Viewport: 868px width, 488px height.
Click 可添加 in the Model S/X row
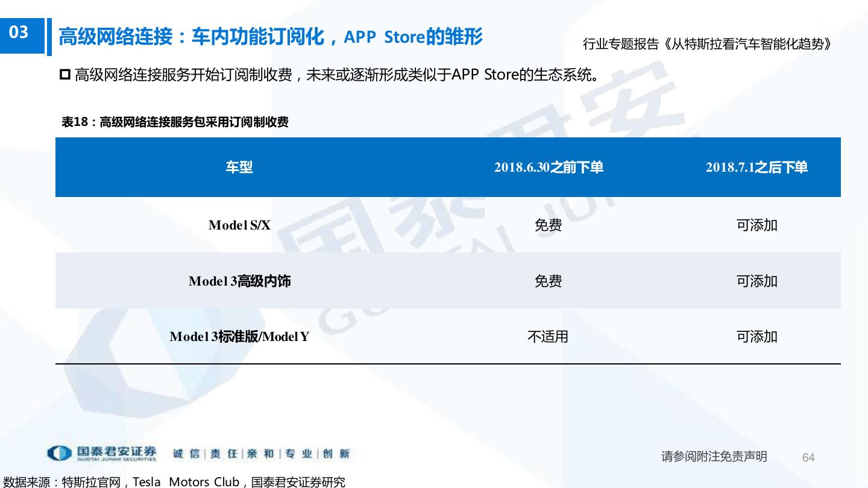(x=757, y=225)
